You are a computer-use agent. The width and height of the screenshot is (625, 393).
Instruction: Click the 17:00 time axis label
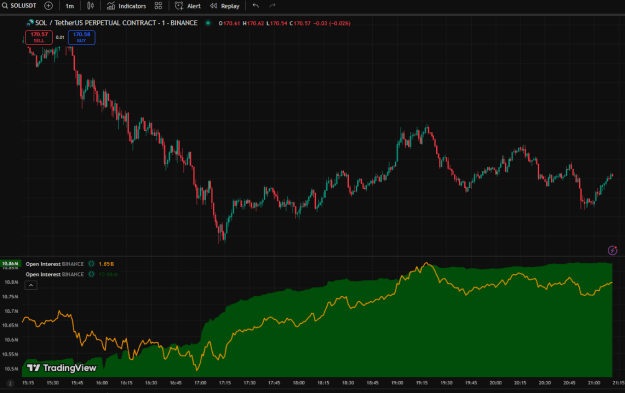coord(200,383)
